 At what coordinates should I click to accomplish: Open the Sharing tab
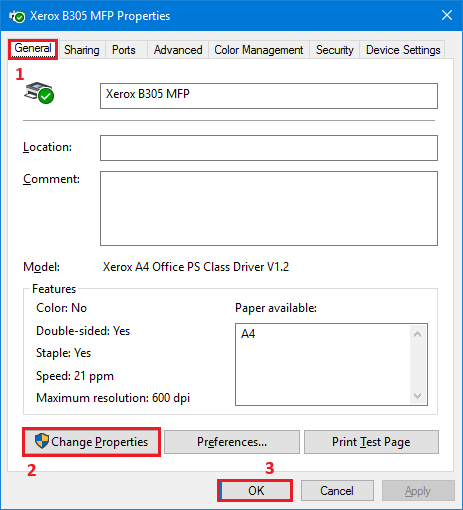(x=82, y=50)
